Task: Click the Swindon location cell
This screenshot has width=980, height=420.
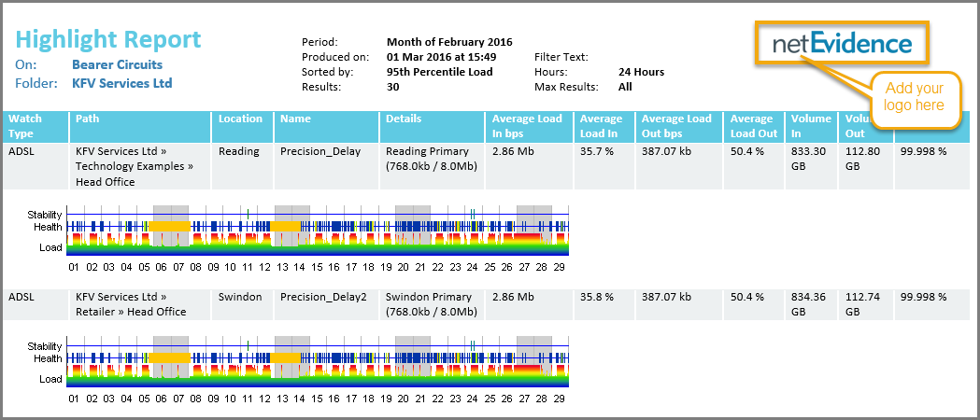Action: point(243,304)
